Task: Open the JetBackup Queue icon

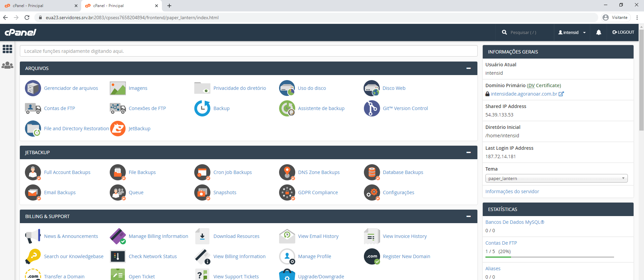Action: [x=118, y=193]
